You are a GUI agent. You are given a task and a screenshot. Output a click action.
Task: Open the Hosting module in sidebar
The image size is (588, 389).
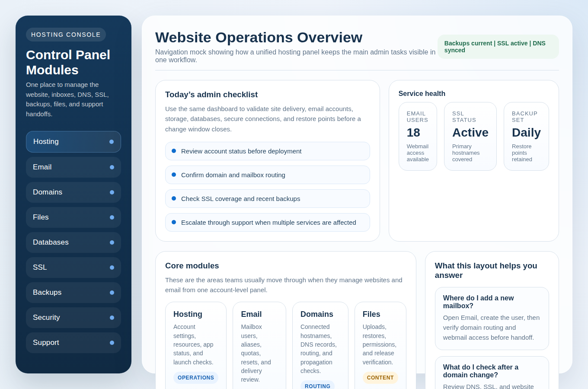tap(73, 142)
